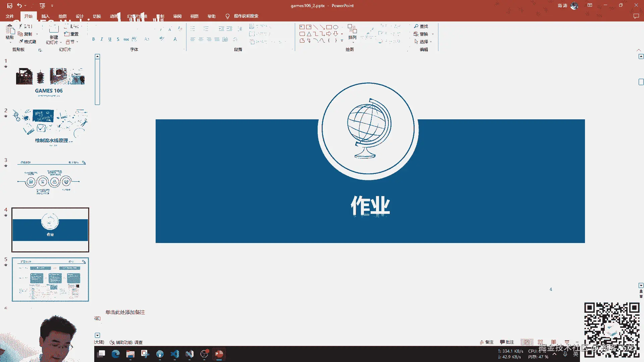Click the Comments (批注) button in the status bar
This screenshot has width=644, height=362.
507,342
